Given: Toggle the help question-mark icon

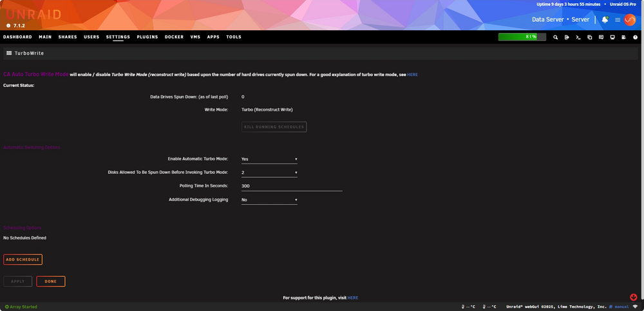Looking at the screenshot, I should (x=636, y=37).
